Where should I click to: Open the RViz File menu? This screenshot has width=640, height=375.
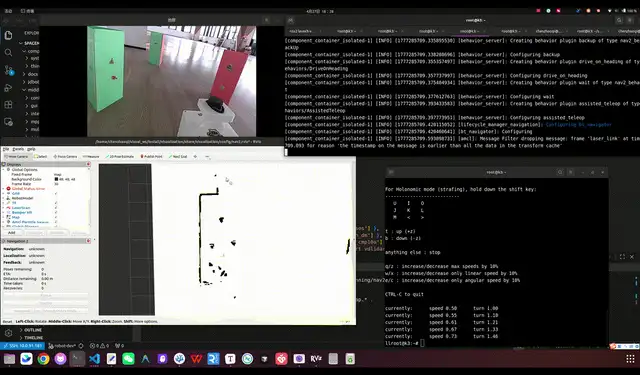(x=6, y=149)
